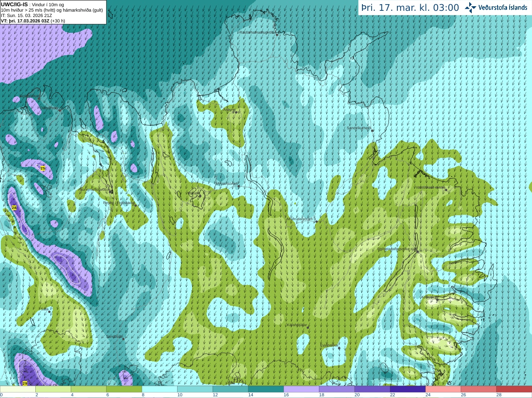The image size is (532, 398).
Task: Click the 'Þri. 17. mar. kl. 03:00' timestamp
Action: (410, 7)
